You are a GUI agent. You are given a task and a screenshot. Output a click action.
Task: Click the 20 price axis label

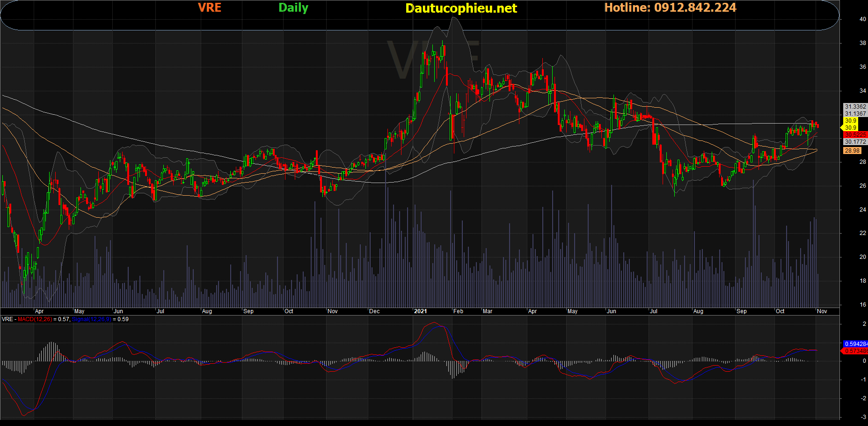tap(862, 257)
